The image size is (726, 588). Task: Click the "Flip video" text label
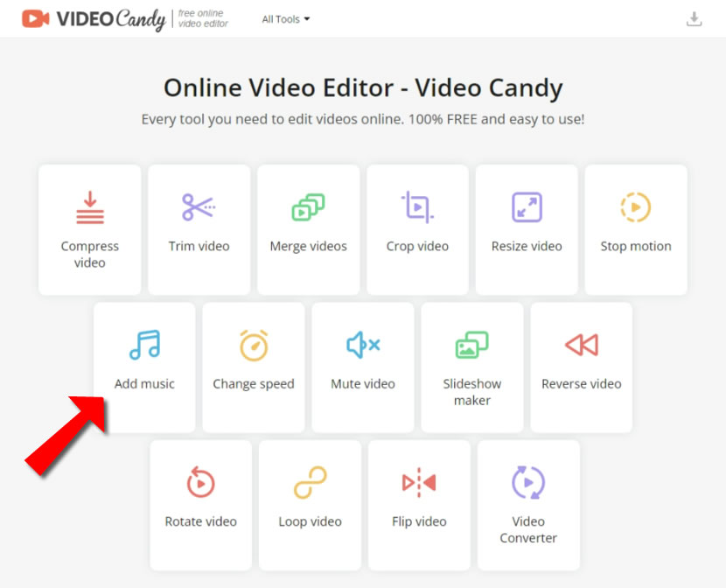tap(420, 521)
